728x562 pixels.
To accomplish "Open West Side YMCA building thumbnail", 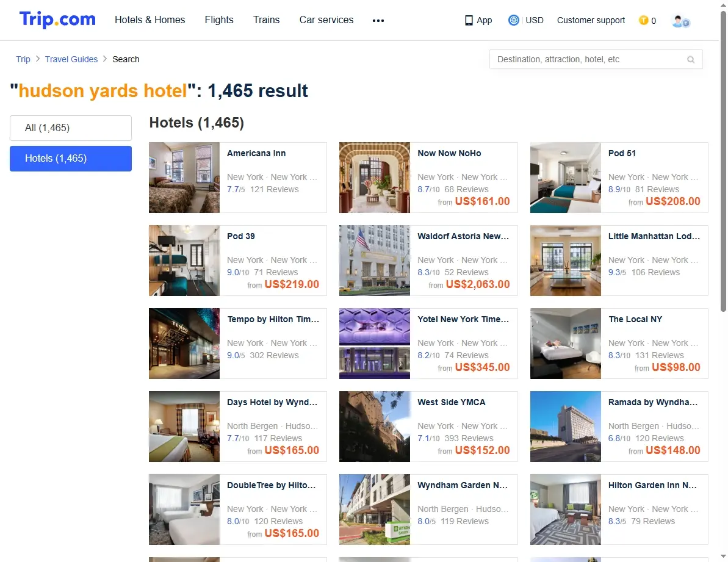I will coord(375,427).
